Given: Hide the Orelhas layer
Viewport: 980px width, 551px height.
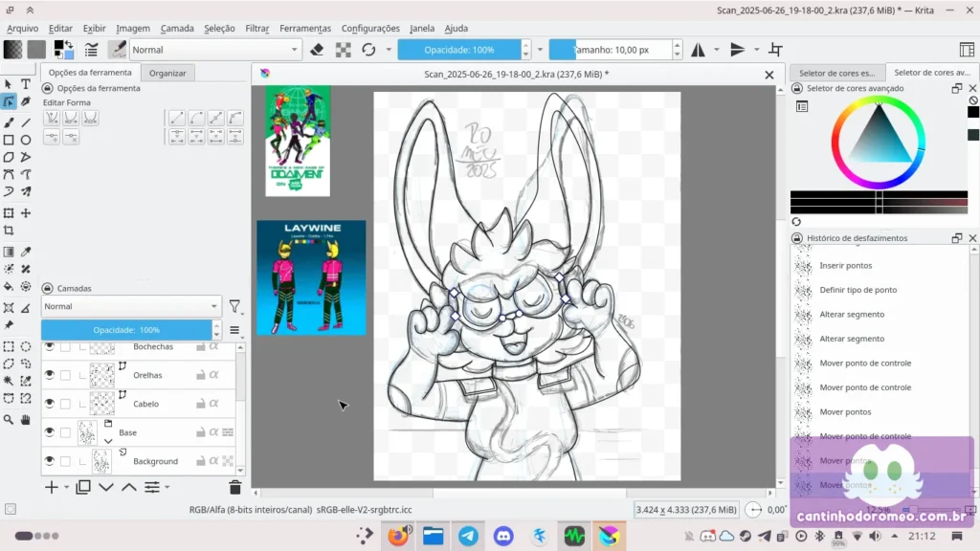Looking at the screenshot, I should (x=50, y=375).
